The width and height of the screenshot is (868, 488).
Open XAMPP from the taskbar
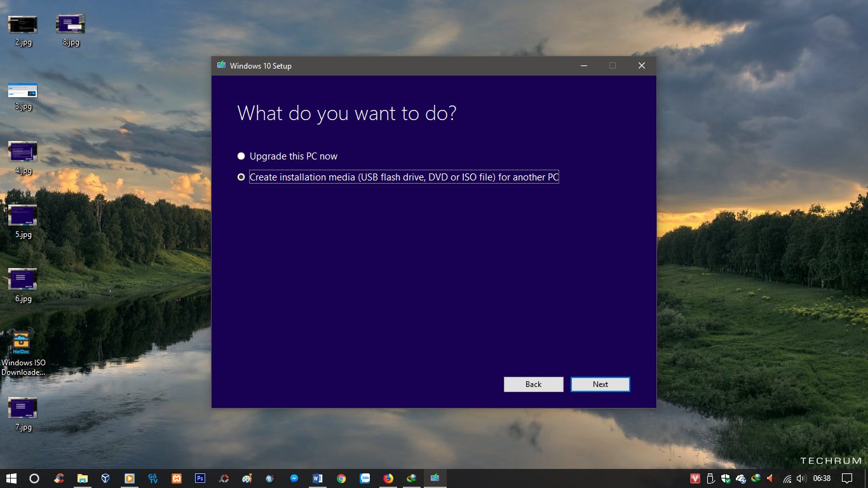[x=177, y=478]
